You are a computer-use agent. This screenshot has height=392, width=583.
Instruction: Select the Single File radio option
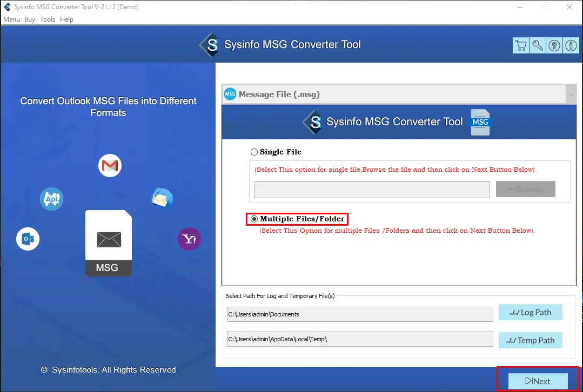click(x=254, y=152)
